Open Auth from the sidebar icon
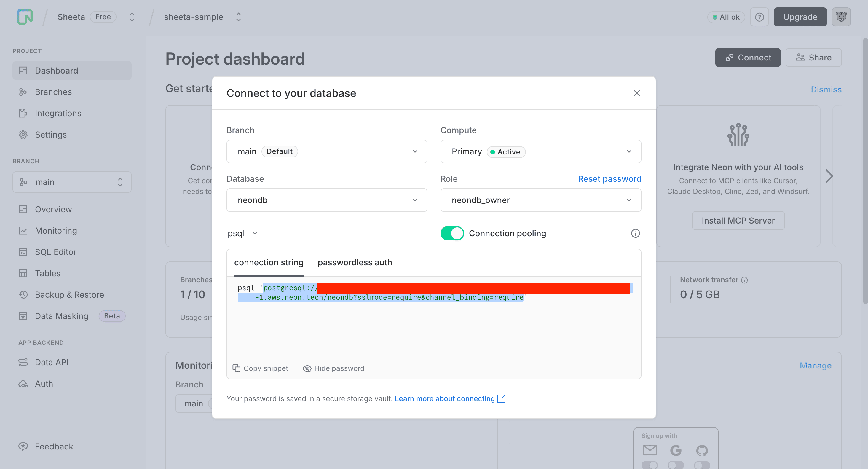 click(x=23, y=383)
